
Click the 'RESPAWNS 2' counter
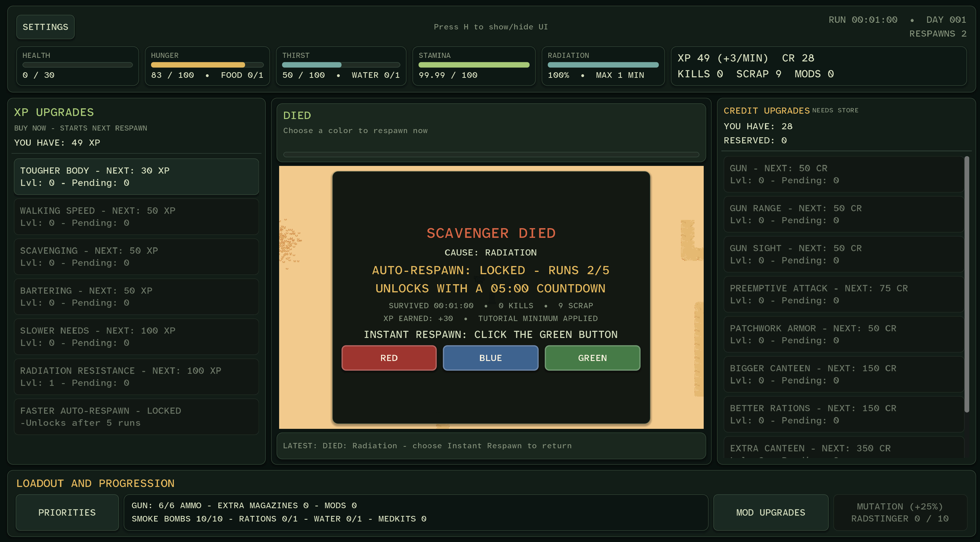[x=938, y=34]
